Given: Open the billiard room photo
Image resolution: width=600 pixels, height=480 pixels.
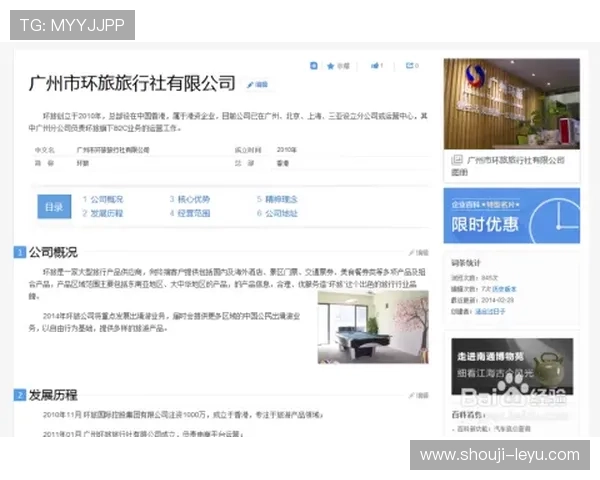Looking at the screenshot, I should pyautogui.click(x=373, y=327).
